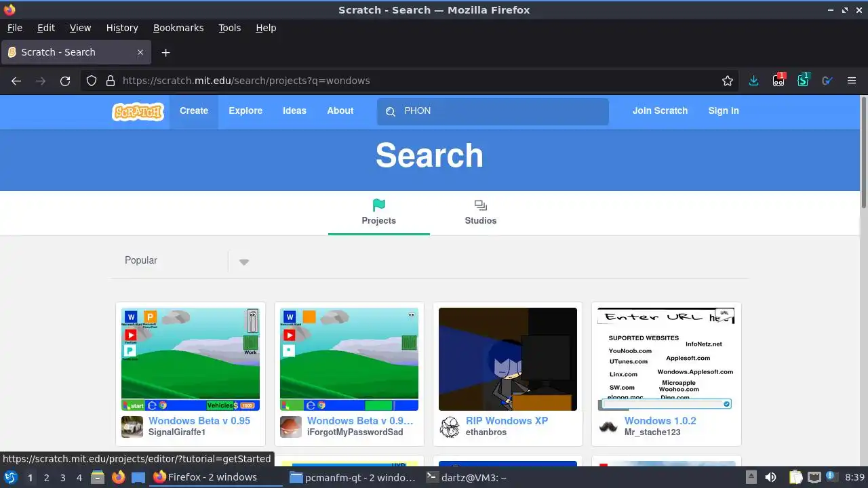Bookmark this page with the star icon
Screen dimensions: 868x488
(728, 81)
